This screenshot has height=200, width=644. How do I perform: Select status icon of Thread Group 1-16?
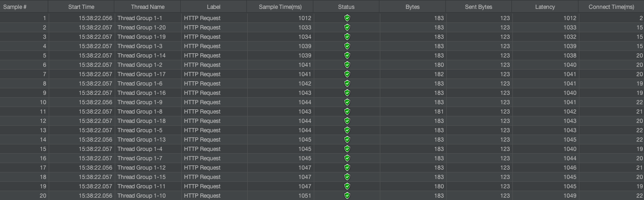tap(347, 93)
